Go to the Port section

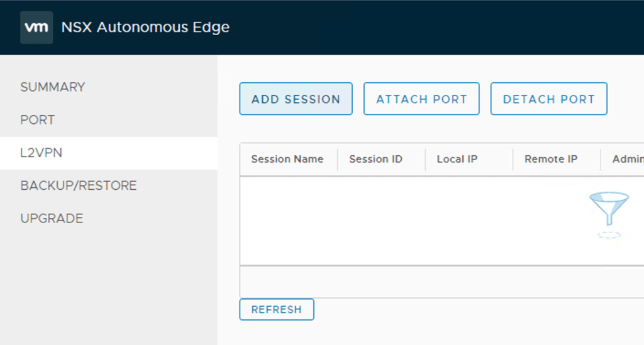(38, 120)
